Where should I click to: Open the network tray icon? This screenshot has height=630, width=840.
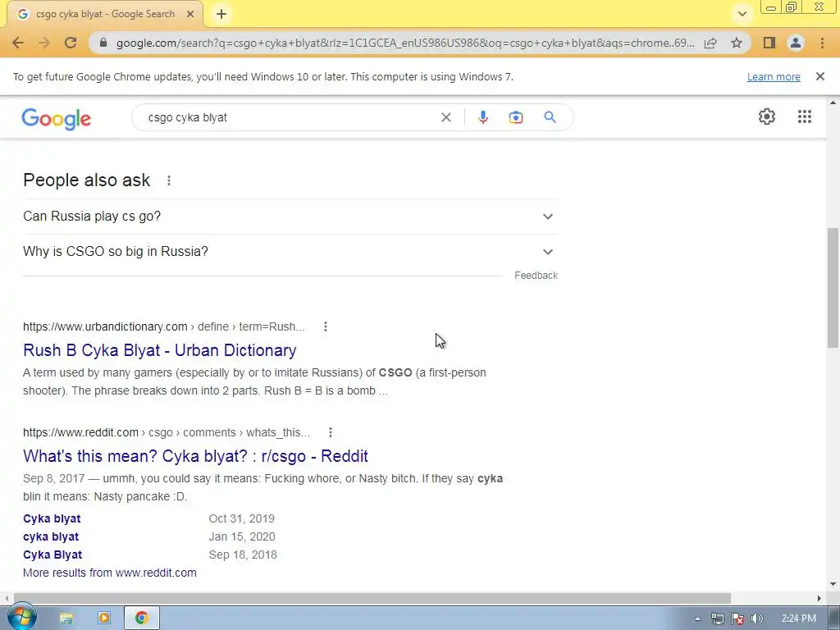pyautogui.click(x=717, y=619)
